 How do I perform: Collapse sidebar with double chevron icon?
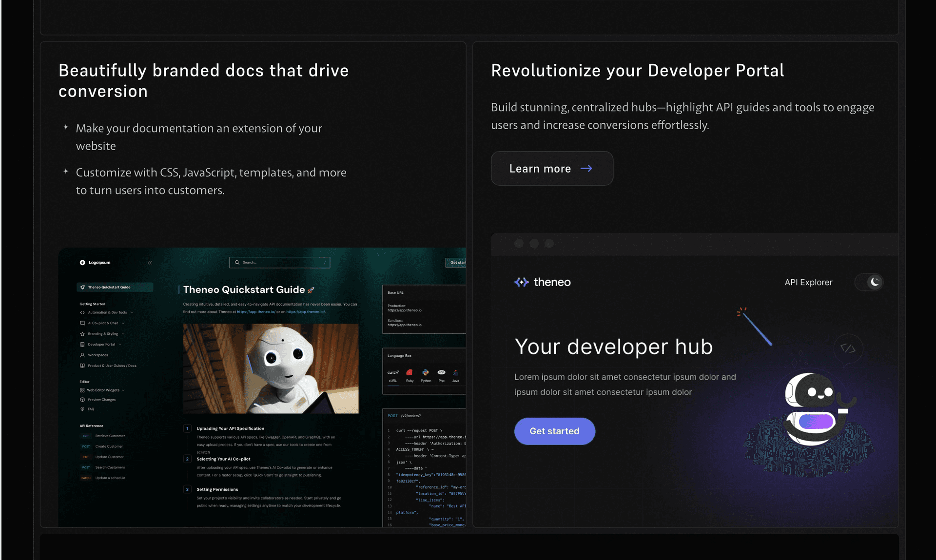coord(150,262)
